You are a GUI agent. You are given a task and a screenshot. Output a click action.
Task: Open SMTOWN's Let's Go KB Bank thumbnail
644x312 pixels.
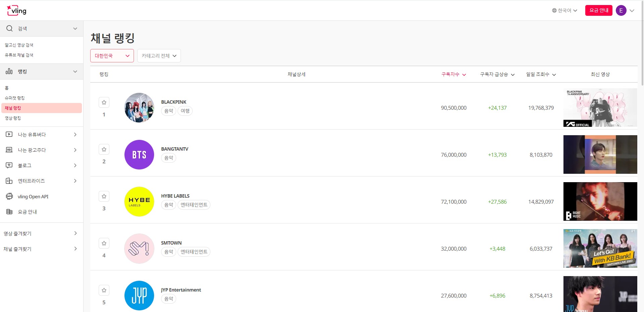600,249
